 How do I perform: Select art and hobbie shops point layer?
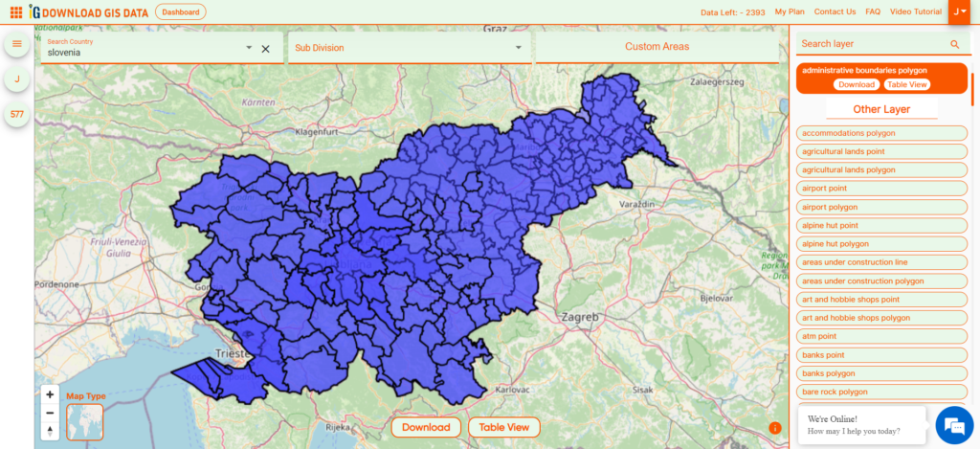pyautogui.click(x=881, y=300)
